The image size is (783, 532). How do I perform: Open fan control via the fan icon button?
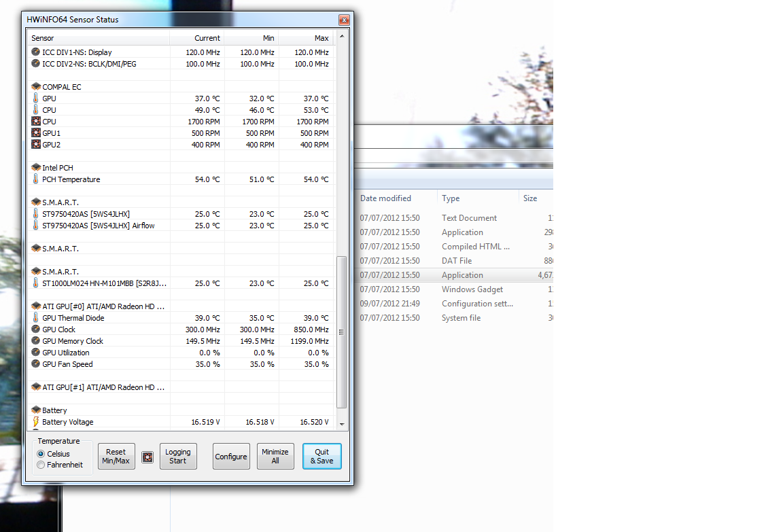[147, 457]
